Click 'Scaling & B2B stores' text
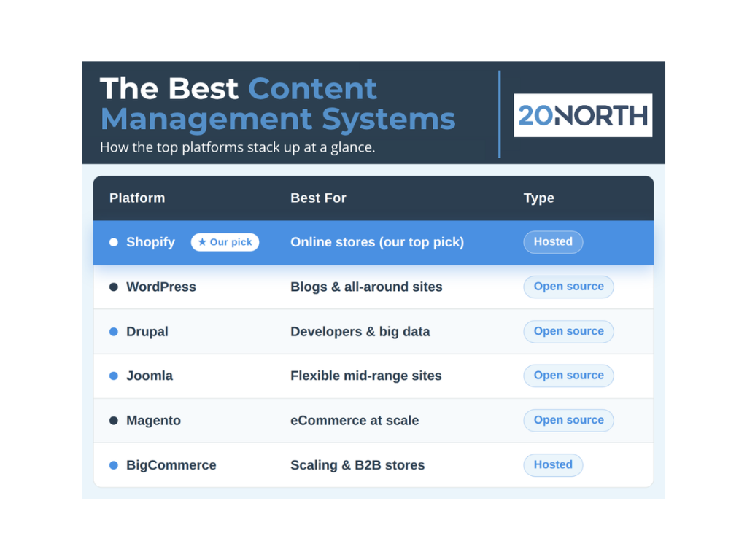 pos(357,465)
